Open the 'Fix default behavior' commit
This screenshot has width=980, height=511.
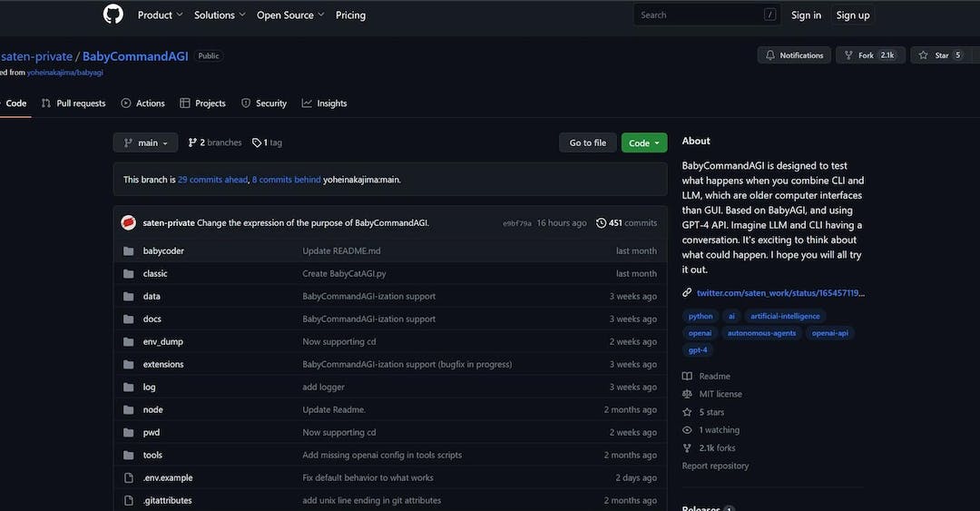click(x=367, y=477)
